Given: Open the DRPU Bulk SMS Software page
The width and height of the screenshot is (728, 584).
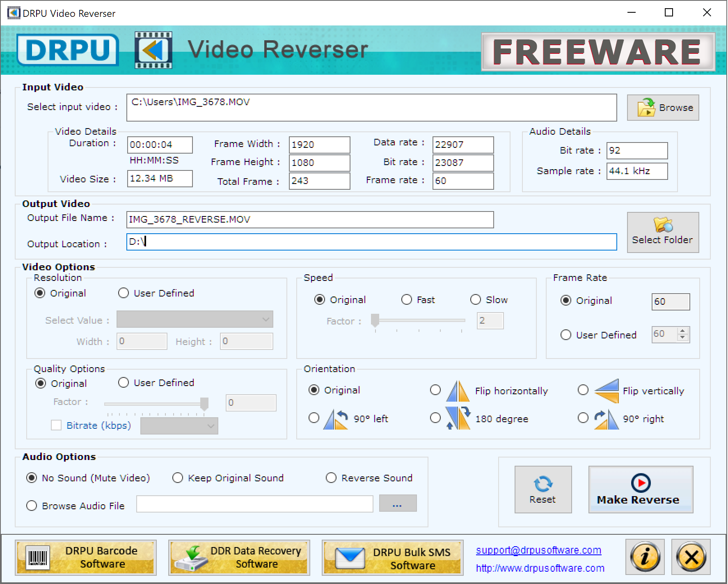Looking at the screenshot, I should click(392, 557).
